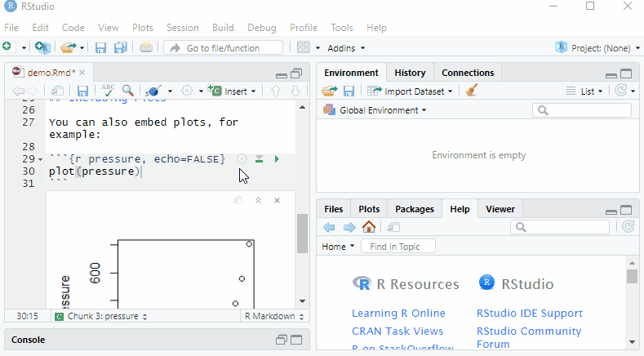Save workspace icon in Environment
644x356 pixels.
pos(349,91)
